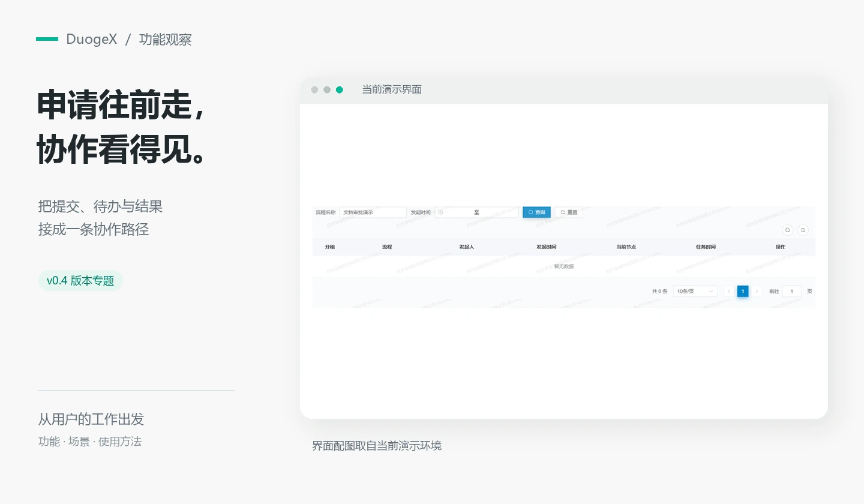Click the 从用户的工作出发 text
Viewport: 864px width, 504px height.
[x=91, y=419]
